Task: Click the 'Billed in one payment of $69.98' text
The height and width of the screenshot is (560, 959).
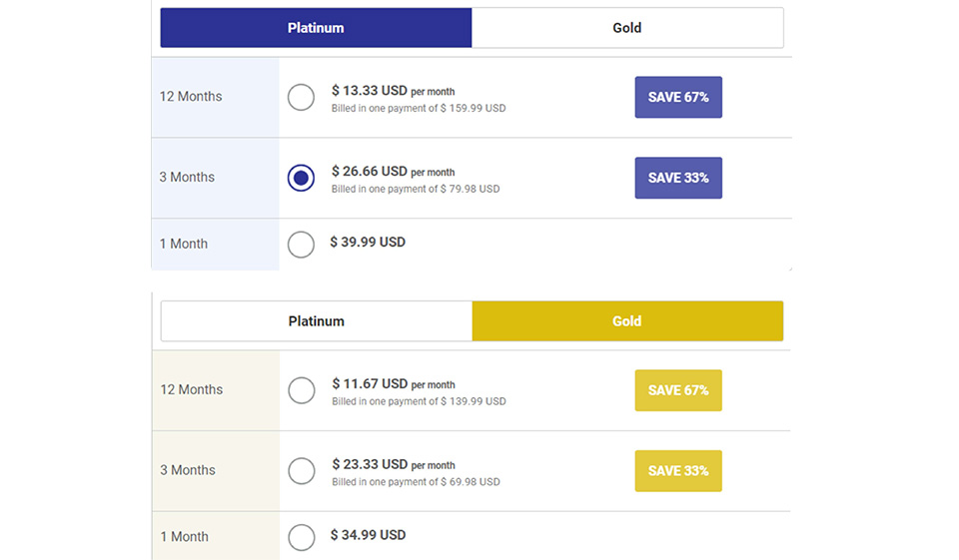Action: tap(416, 482)
